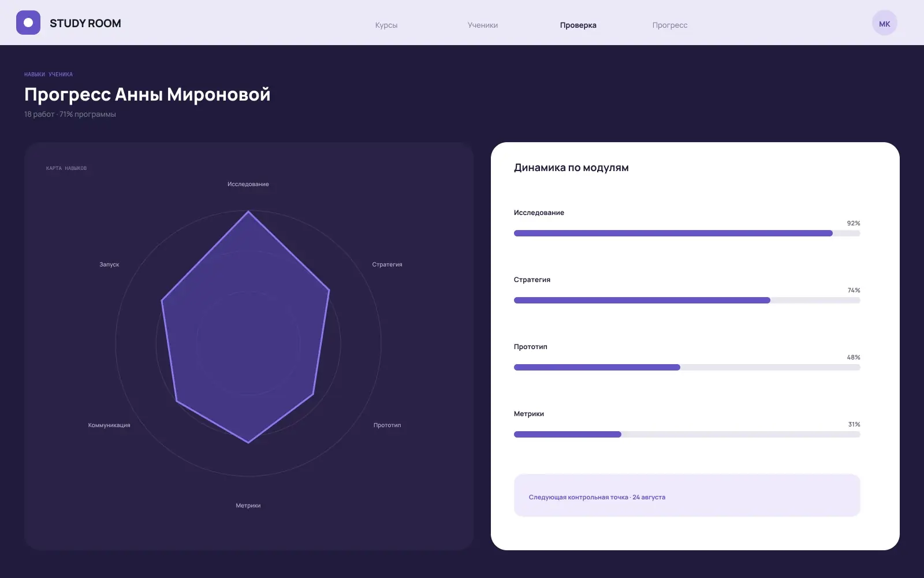Click the Study Room logo icon
Image resolution: width=924 pixels, height=578 pixels.
point(28,23)
